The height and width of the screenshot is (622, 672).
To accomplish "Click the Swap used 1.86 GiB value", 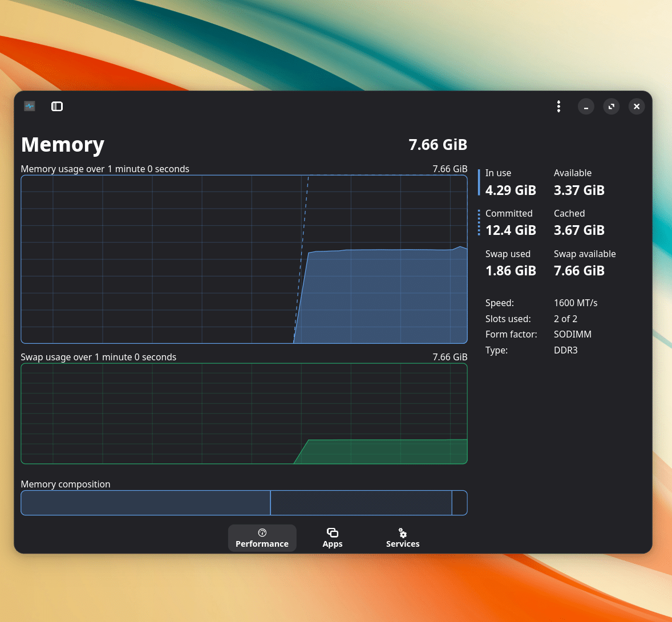I will coord(511,271).
